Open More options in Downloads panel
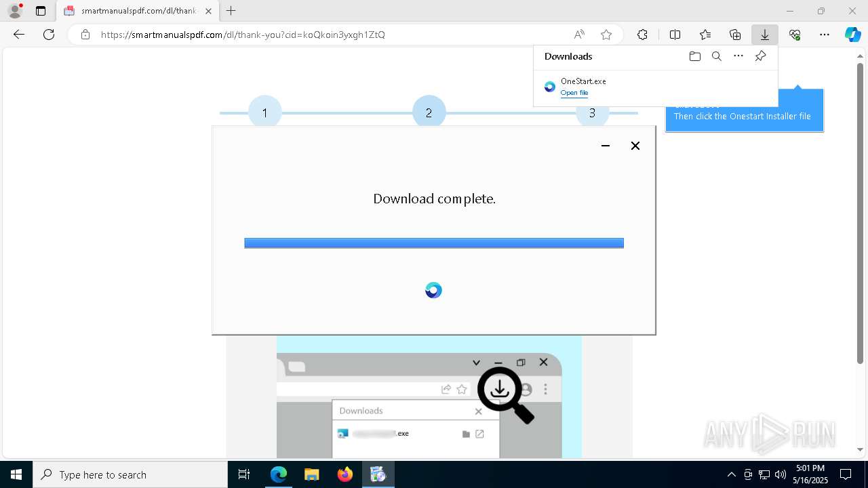Image resolution: width=868 pixels, height=488 pixels. tap(738, 56)
